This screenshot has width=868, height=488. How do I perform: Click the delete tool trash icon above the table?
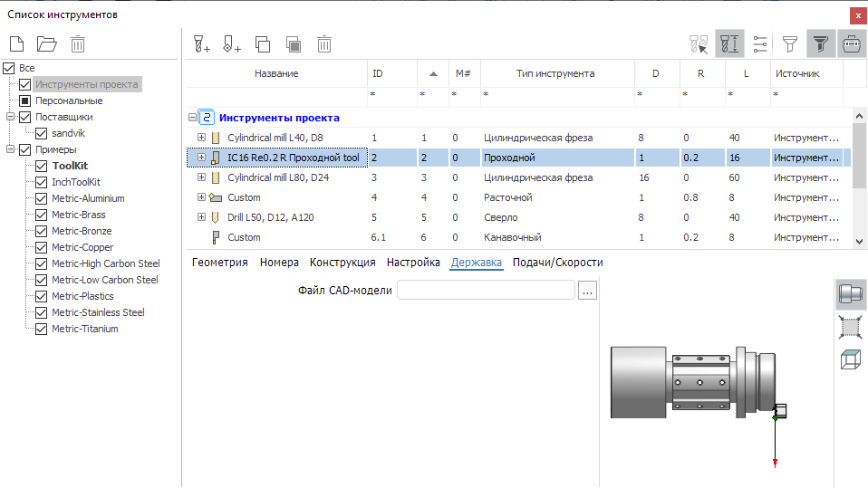(323, 43)
